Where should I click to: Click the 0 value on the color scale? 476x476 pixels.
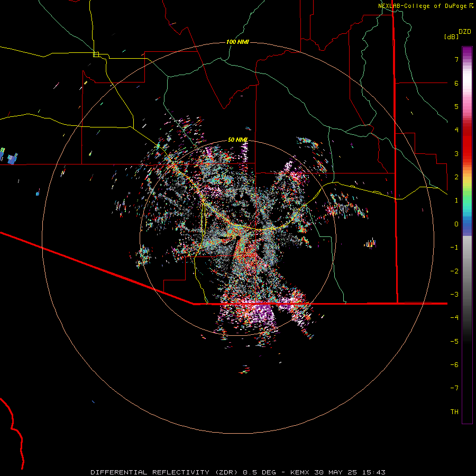pyautogui.click(x=456, y=224)
